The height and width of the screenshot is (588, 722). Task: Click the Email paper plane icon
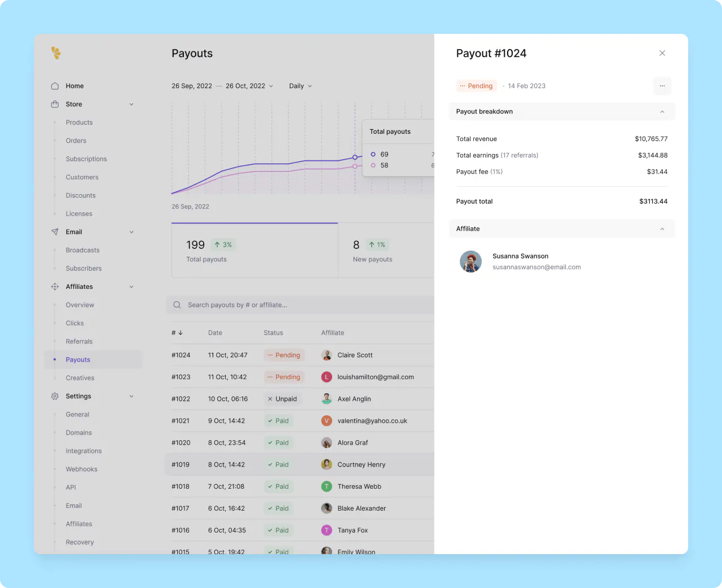click(x=55, y=232)
